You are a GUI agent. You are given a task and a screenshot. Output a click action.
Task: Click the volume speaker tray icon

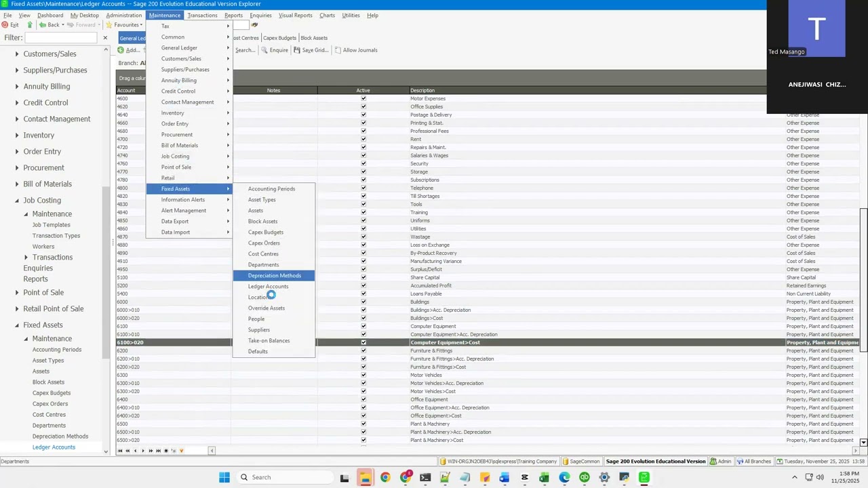click(821, 477)
